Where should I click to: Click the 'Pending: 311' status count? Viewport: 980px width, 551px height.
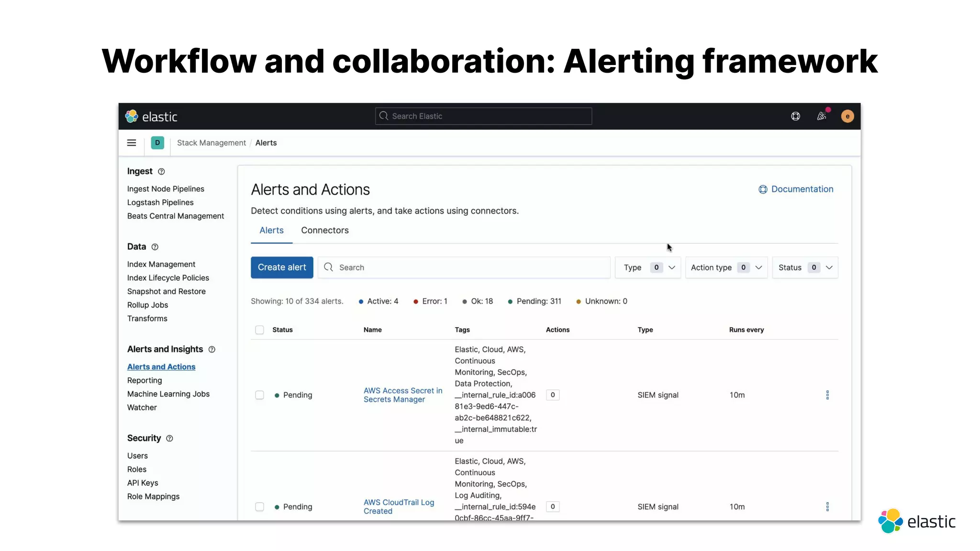click(x=535, y=301)
